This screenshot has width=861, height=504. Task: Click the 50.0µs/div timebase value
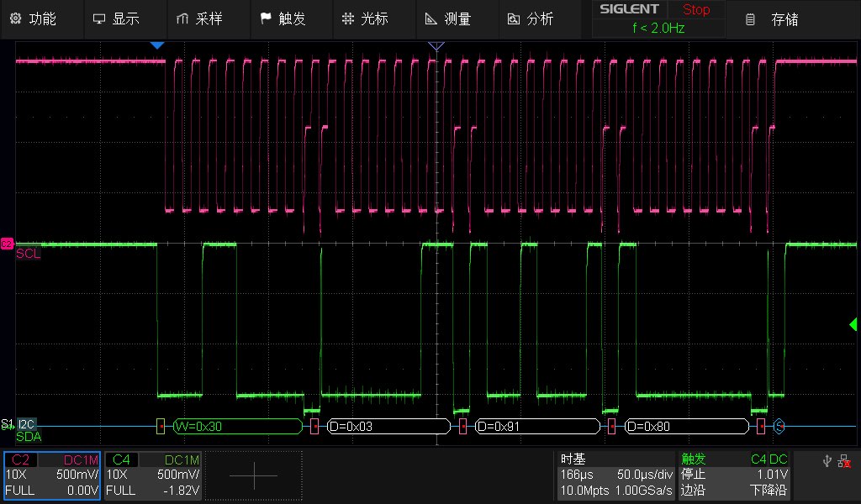645,475
